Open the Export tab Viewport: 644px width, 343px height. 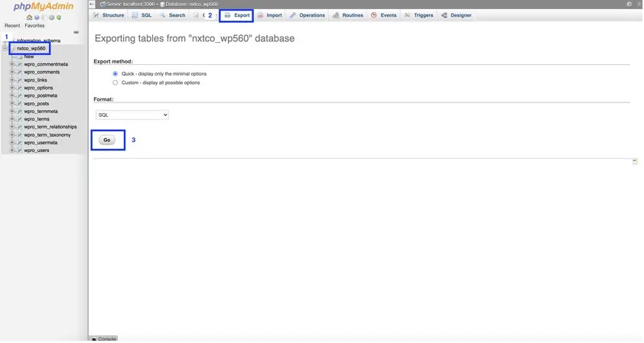click(237, 15)
